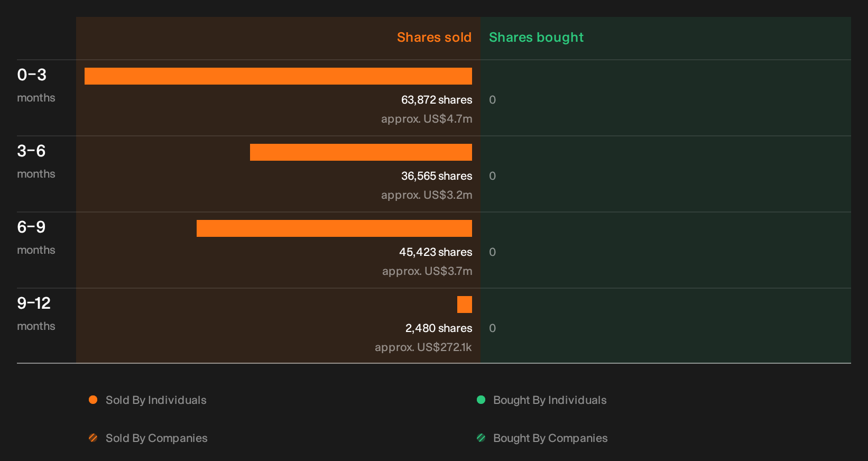Click the Shares bought column header
Image resolution: width=868 pixels, height=461 pixels.
click(536, 38)
